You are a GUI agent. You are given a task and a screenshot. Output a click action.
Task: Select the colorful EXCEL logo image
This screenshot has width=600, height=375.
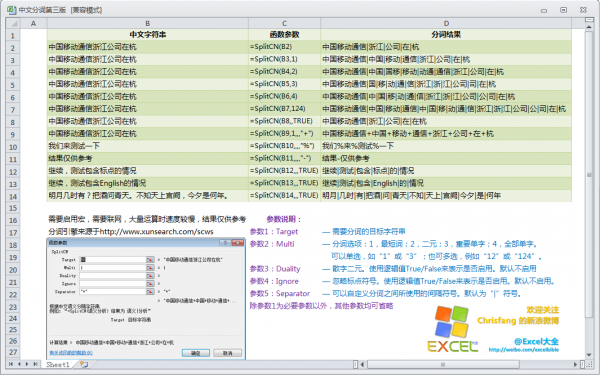tap(453, 329)
